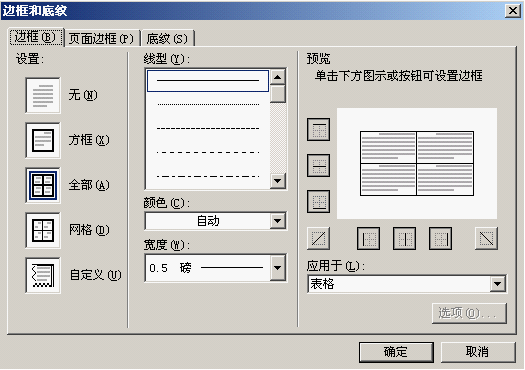Choose the short-dashed line style

208,128
